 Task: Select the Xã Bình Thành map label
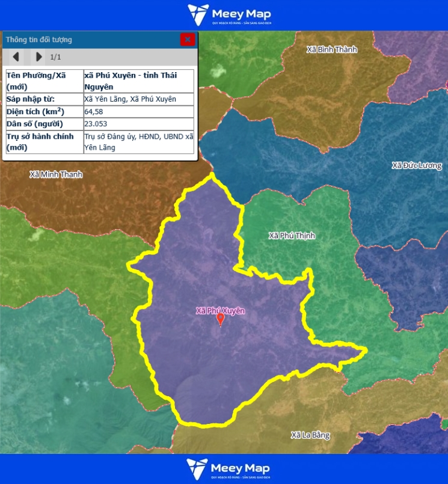coord(331,49)
